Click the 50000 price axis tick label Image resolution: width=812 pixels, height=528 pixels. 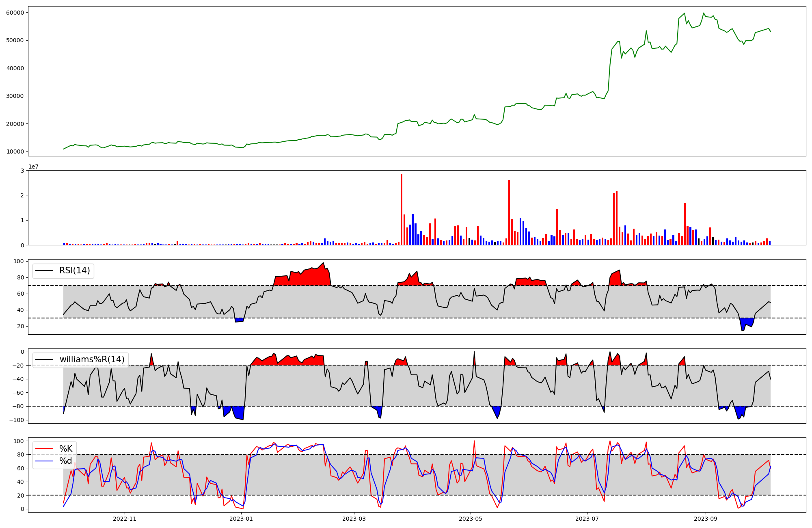pyautogui.click(x=15, y=40)
